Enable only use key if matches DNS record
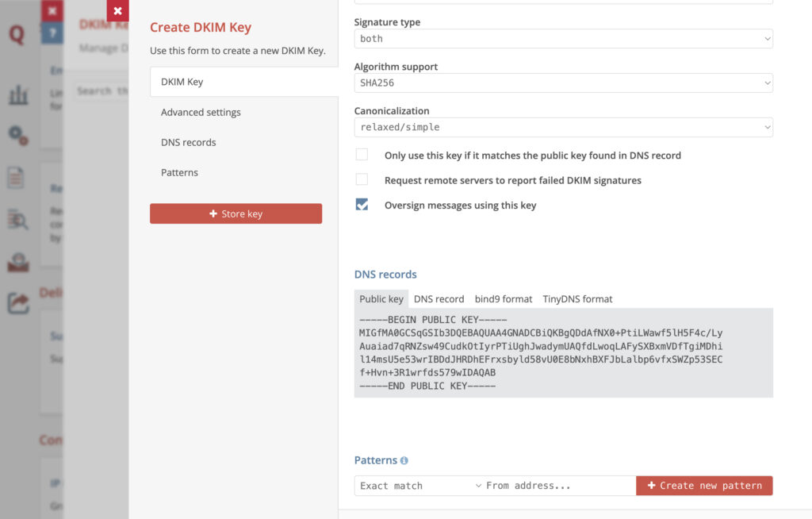Image resolution: width=812 pixels, height=519 pixels. (x=362, y=155)
